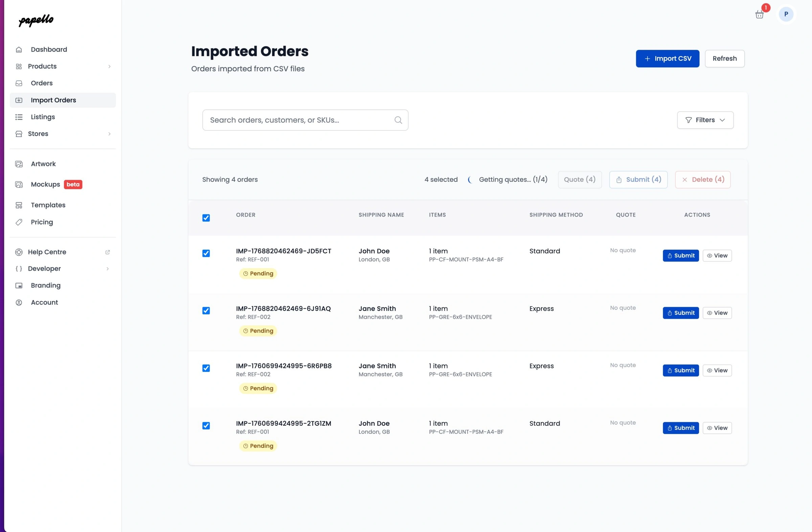
Task: Click the Import CSV button
Action: 667,58
